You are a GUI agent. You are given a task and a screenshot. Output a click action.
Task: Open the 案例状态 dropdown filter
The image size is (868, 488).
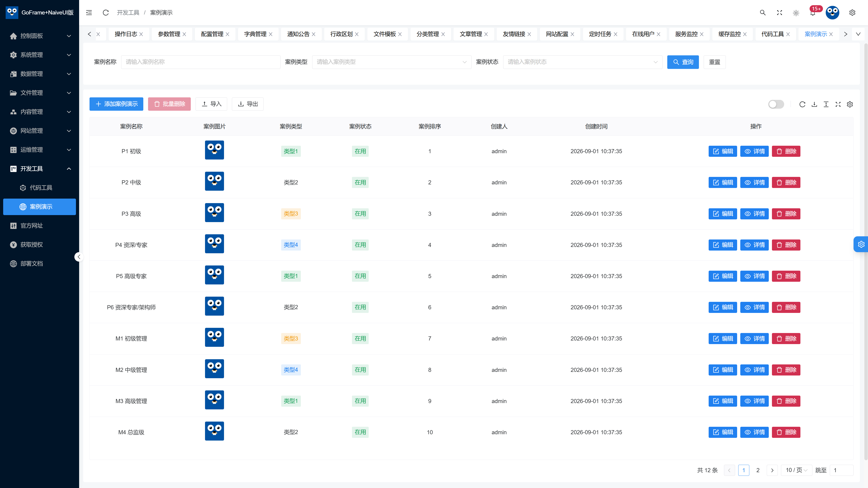[x=583, y=62]
